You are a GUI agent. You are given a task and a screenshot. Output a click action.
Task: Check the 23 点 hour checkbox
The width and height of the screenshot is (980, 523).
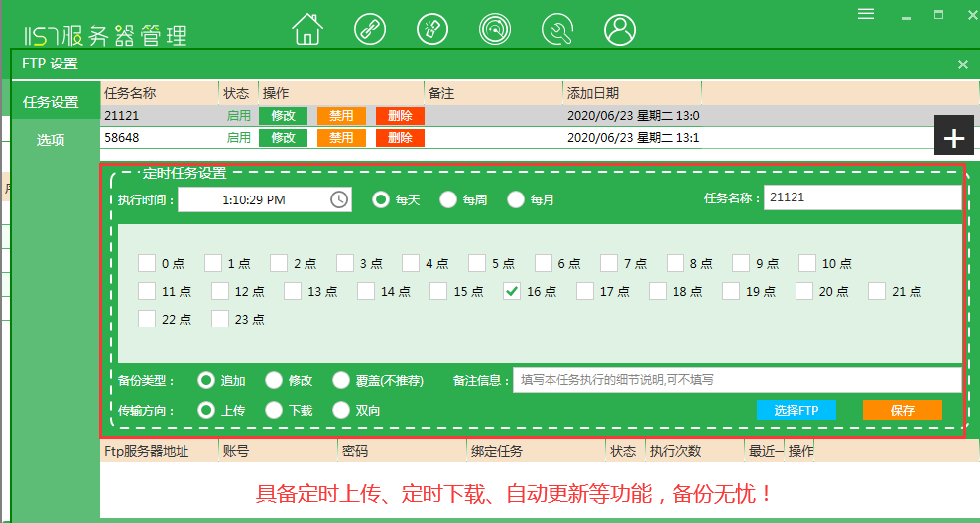[x=213, y=319]
